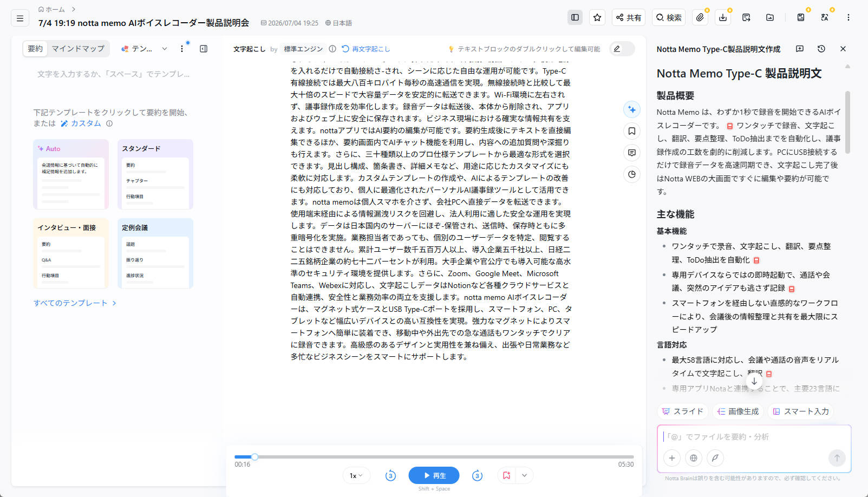
Task: Click the move-to-folder icon
Action: 770,17
